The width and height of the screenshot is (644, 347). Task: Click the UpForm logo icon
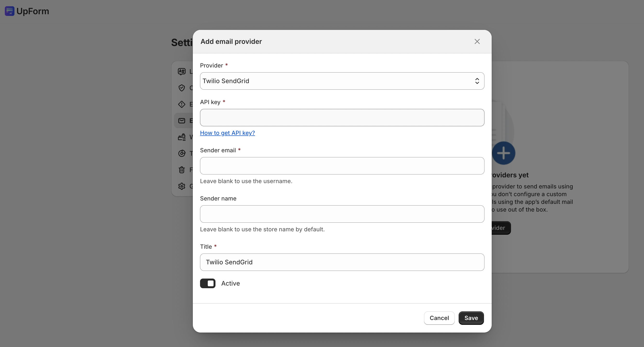click(x=9, y=11)
